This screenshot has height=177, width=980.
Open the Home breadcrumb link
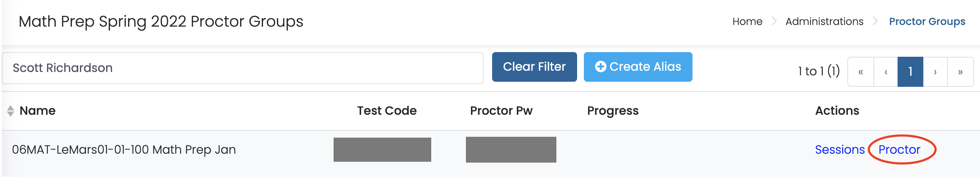(x=747, y=22)
